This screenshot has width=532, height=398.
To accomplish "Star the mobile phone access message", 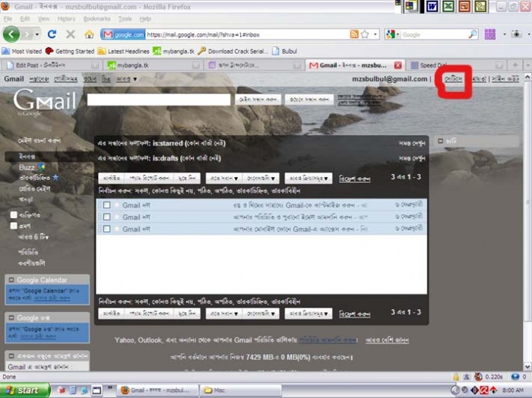I will point(117,229).
